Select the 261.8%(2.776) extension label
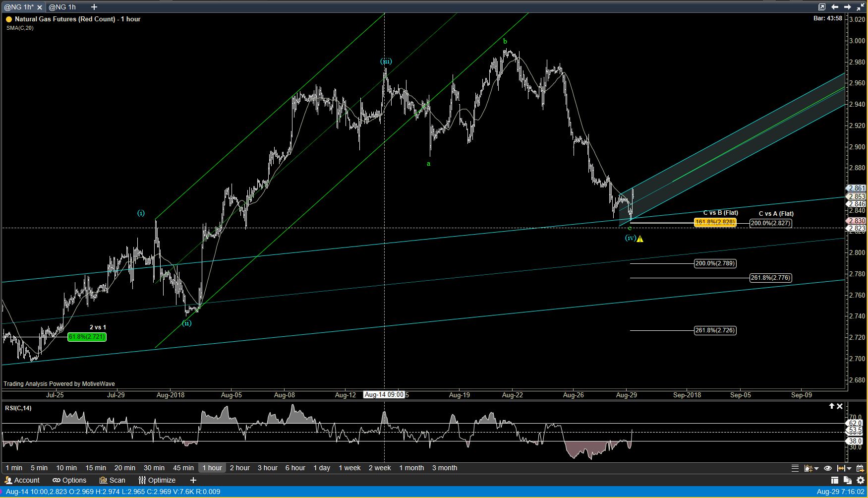Screen dimensions: 868x498 pos(771,278)
